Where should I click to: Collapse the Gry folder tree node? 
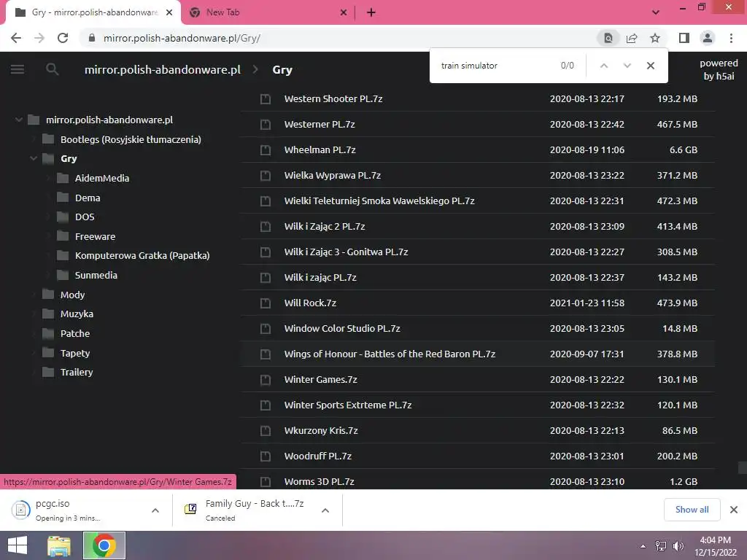[x=34, y=158]
